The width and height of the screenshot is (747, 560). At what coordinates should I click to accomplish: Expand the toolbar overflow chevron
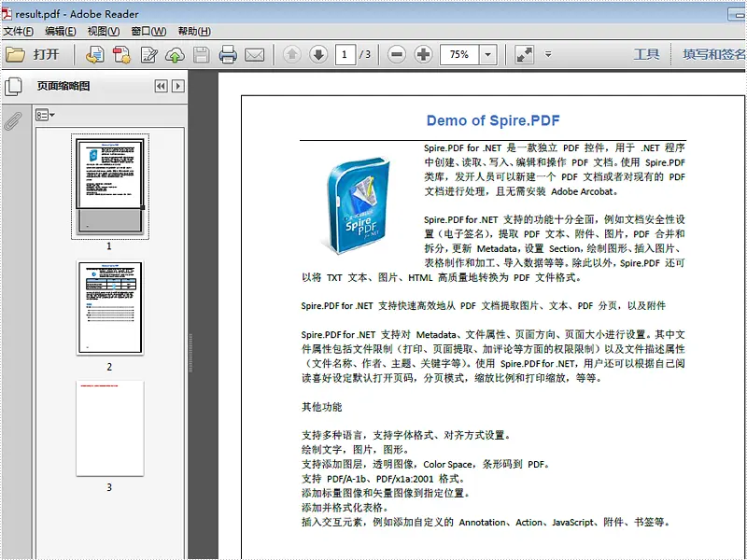pos(546,54)
